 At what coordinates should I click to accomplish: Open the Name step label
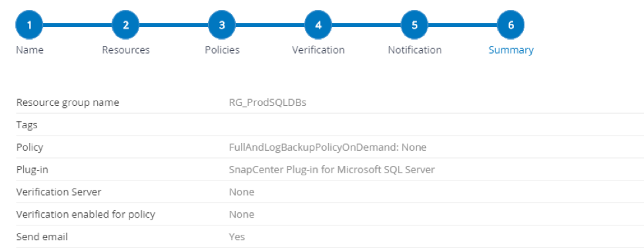pyautogui.click(x=30, y=50)
